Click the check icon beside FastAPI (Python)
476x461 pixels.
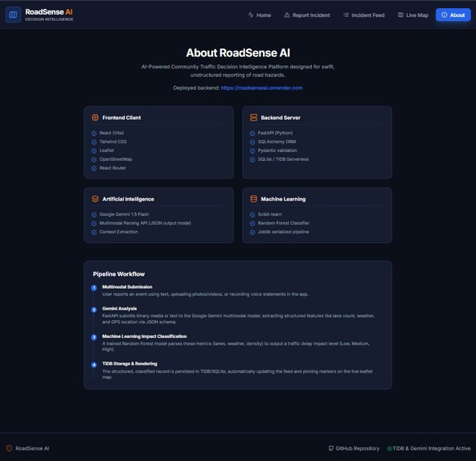coord(252,133)
